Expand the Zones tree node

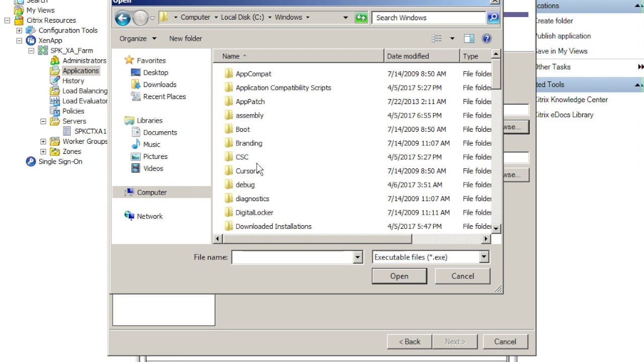pos(43,151)
